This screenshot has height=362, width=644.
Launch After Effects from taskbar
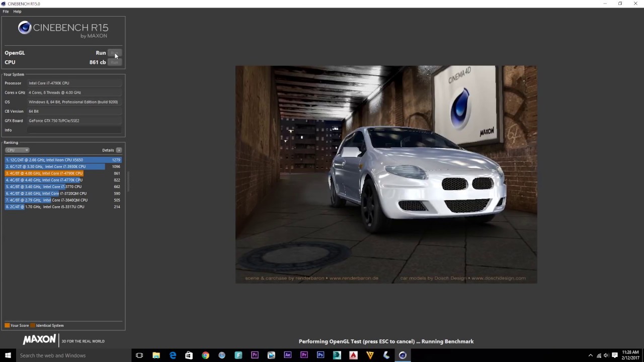(287, 355)
